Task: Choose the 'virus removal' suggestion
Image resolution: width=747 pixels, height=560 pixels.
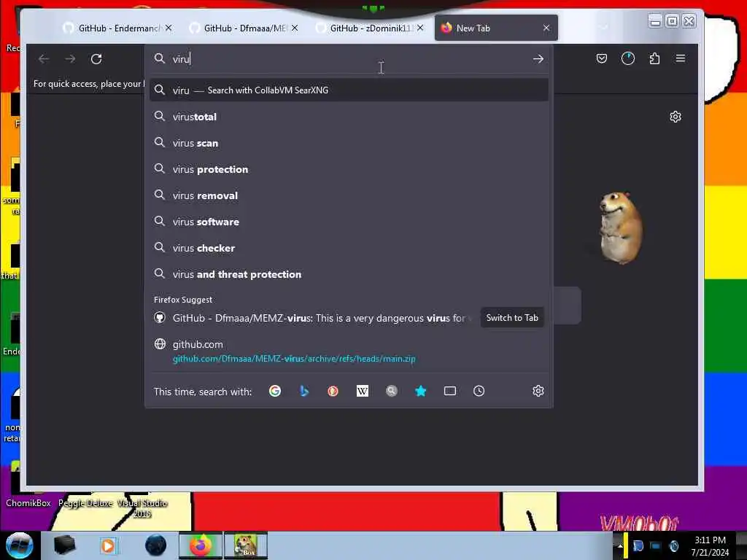Action: click(x=349, y=195)
